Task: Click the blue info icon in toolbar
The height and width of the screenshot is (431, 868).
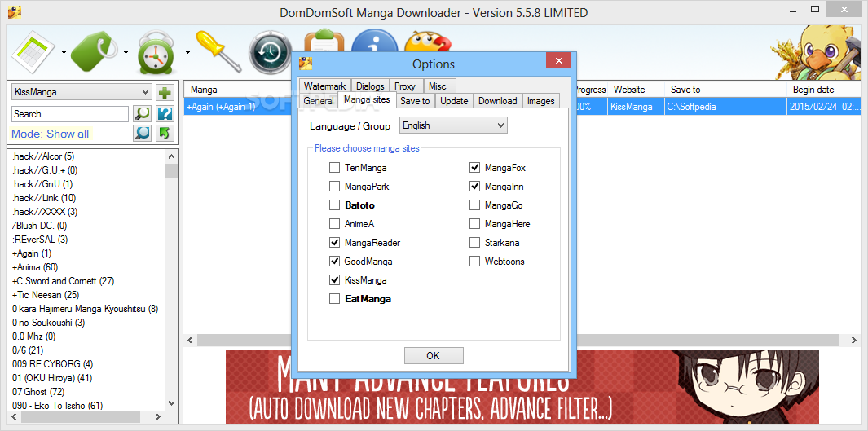Action: (x=375, y=42)
